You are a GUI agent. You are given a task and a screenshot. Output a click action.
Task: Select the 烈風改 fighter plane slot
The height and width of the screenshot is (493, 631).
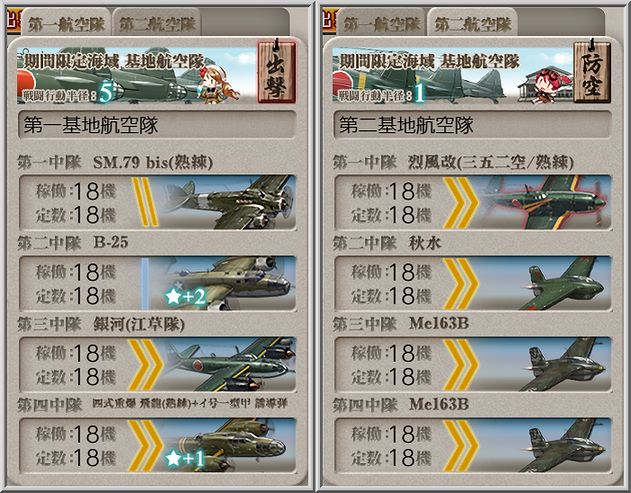pyautogui.click(x=473, y=202)
